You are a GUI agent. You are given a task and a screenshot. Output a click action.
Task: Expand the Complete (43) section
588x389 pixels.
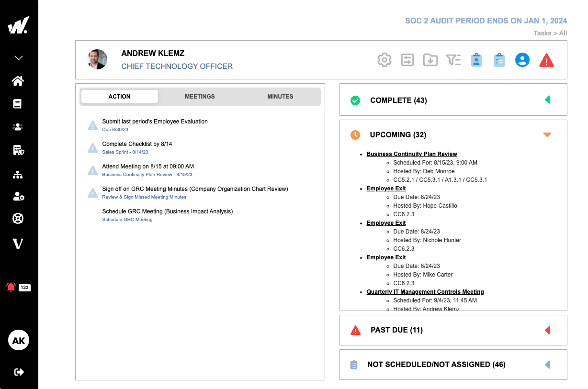point(547,100)
